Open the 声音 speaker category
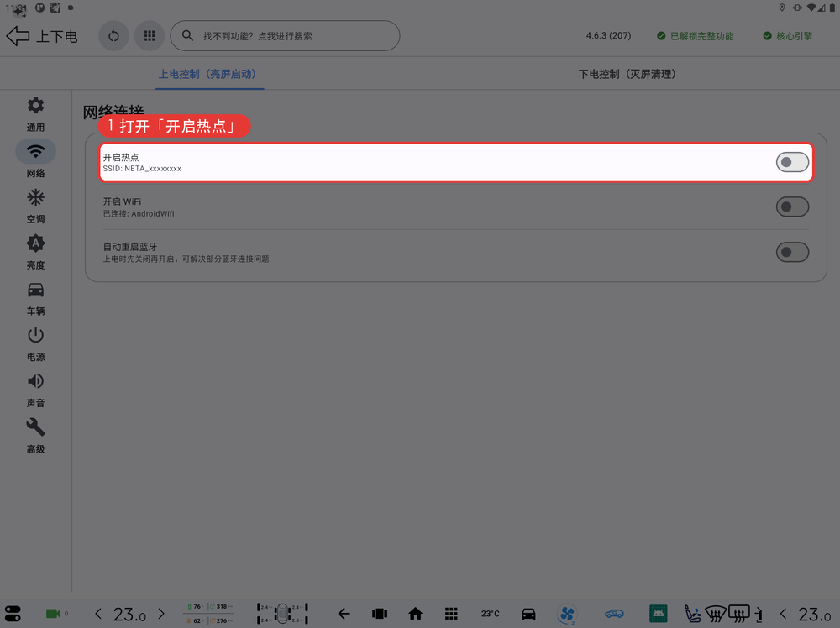Image resolution: width=840 pixels, height=628 pixels. click(36, 390)
